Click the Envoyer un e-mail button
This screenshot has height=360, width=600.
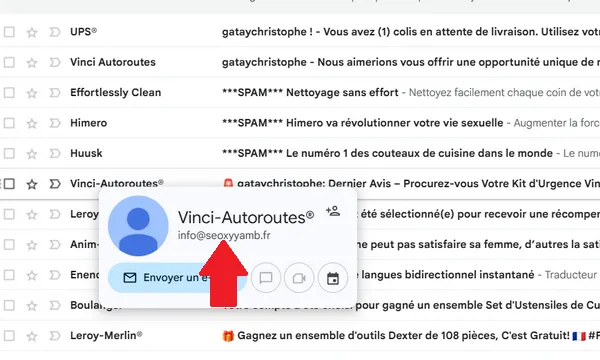178,278
